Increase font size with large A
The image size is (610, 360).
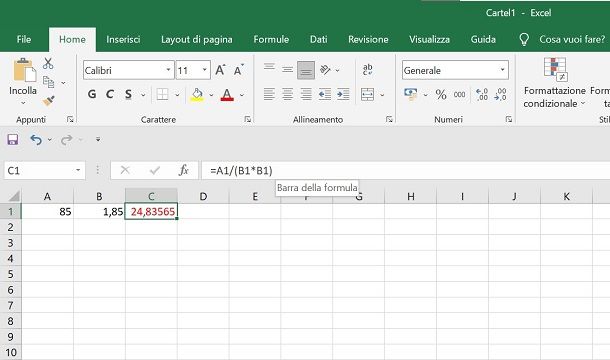coord(220,70)
